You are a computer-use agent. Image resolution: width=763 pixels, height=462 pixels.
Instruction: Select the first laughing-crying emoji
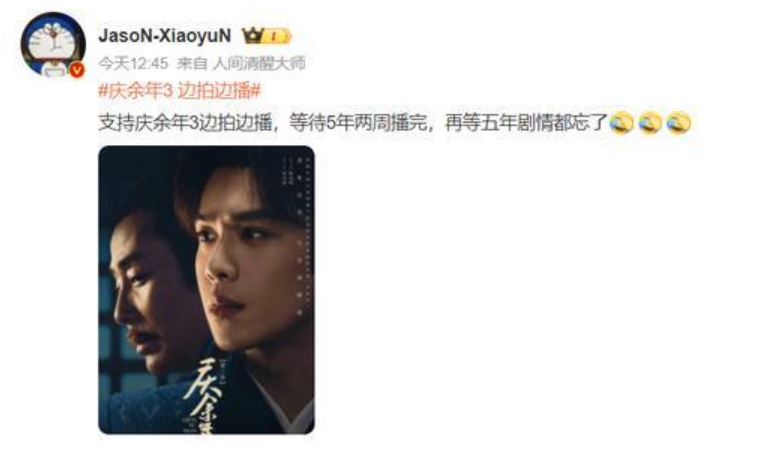click(621, 123)
